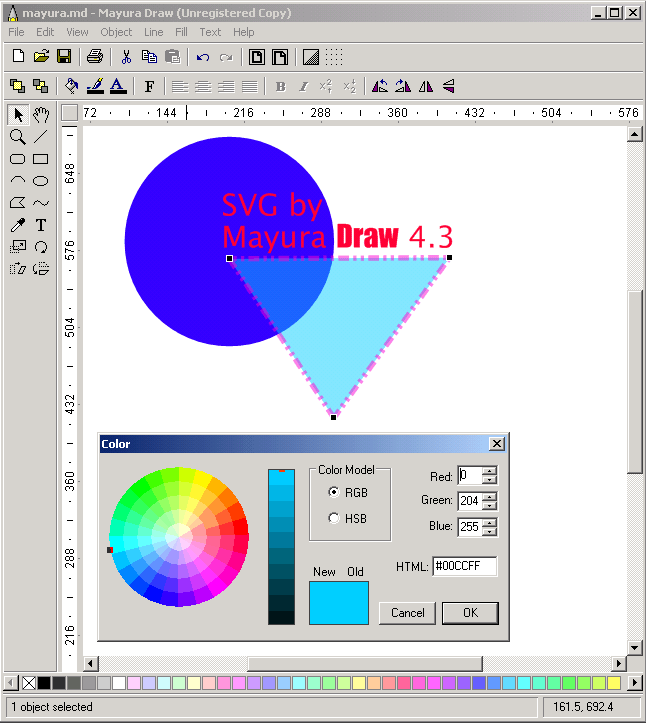This screenshot has height=723, width=646.
Task: Confirm color with OK button
Action: click(x=470, y=613)
